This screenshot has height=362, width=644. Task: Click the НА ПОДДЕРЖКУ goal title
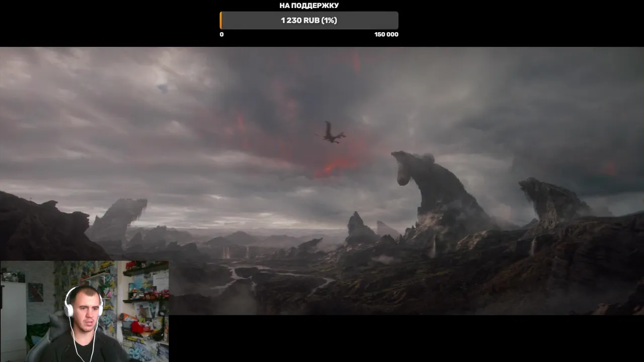[x=309, y=6]
